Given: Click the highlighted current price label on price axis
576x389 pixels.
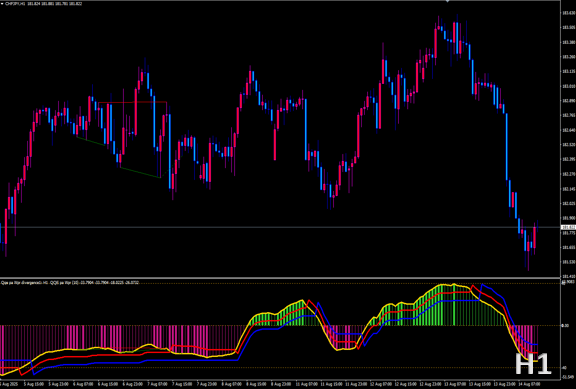Looking at the screenshot, I should click(x=569, y=227).
